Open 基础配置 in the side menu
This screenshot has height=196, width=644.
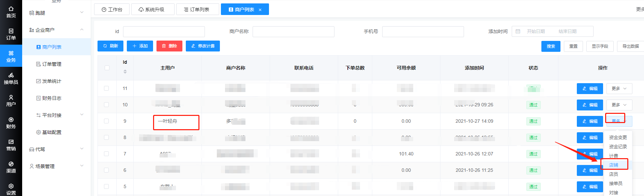57,132
